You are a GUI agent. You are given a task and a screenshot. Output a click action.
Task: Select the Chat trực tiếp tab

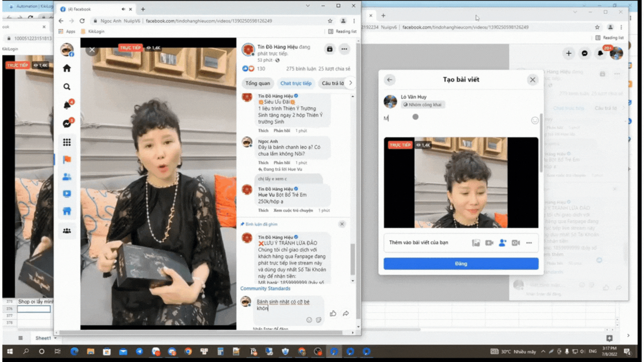pos(296,83)
